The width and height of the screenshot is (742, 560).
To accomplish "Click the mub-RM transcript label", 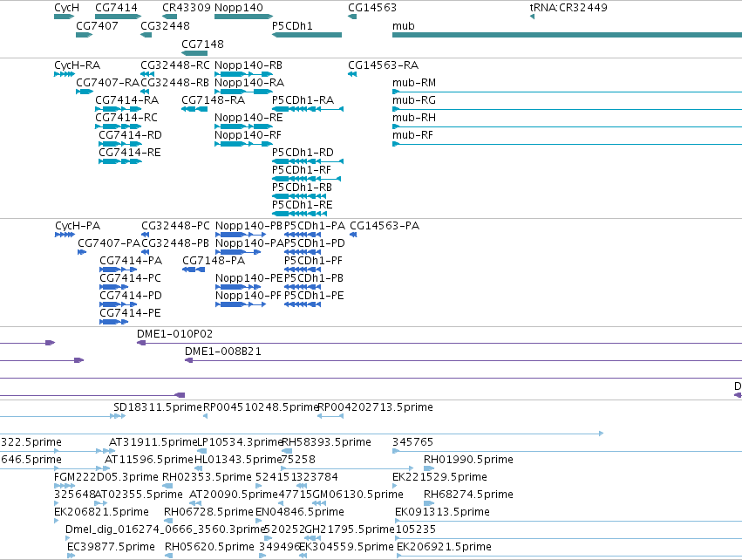I will 414,83.
